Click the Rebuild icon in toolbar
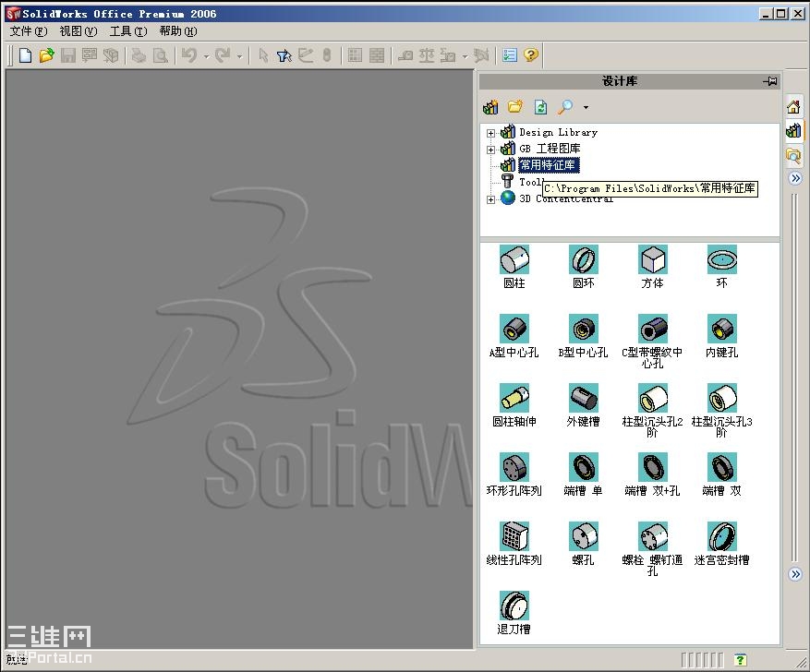810x672 pixels. tap(326, 55)
